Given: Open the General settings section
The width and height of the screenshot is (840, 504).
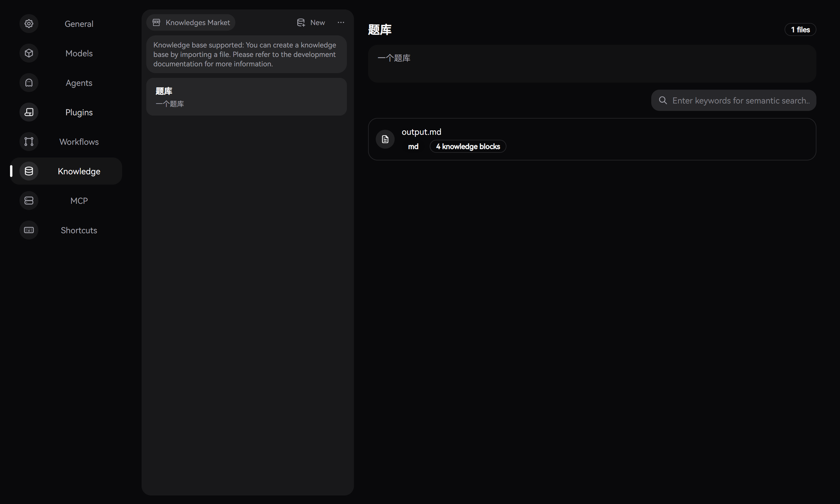Looking at the screenshot, I should tap(66, 24).
